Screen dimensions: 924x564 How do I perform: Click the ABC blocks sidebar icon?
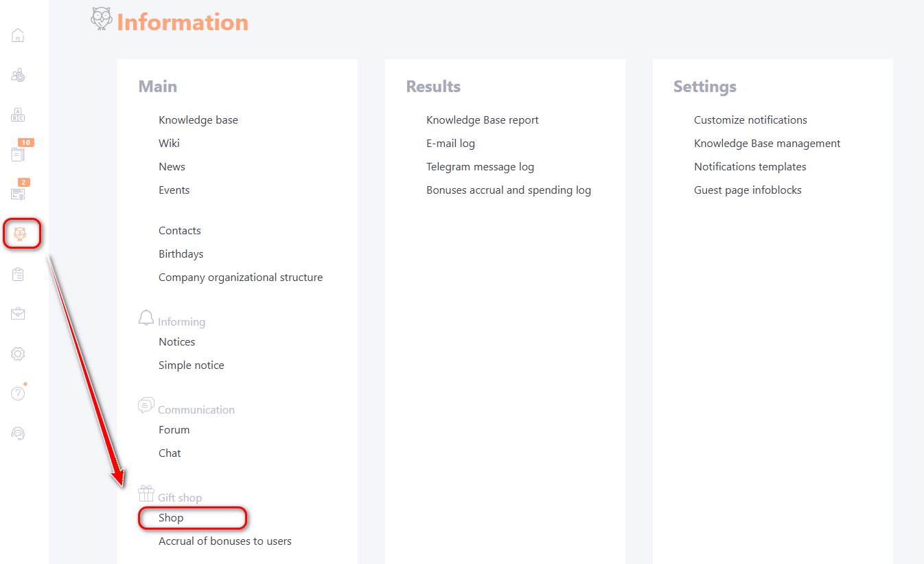(18, 115)
